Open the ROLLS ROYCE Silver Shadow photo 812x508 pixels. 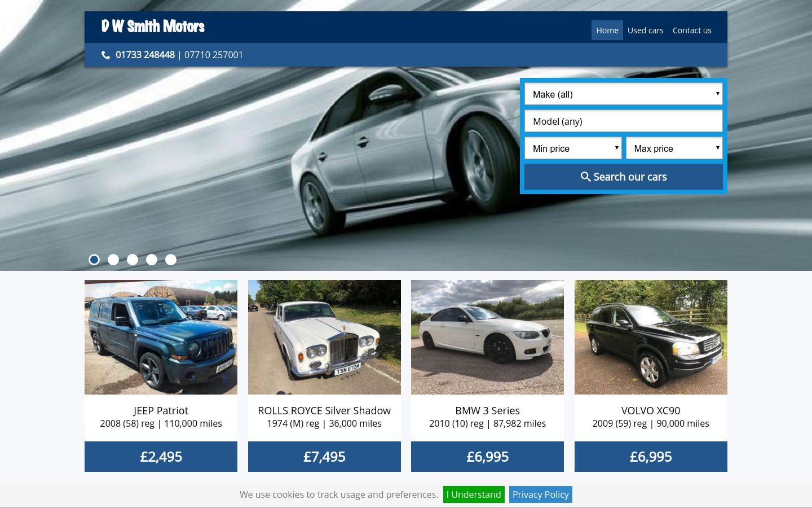pyautogui.click(x=324, y=337)
